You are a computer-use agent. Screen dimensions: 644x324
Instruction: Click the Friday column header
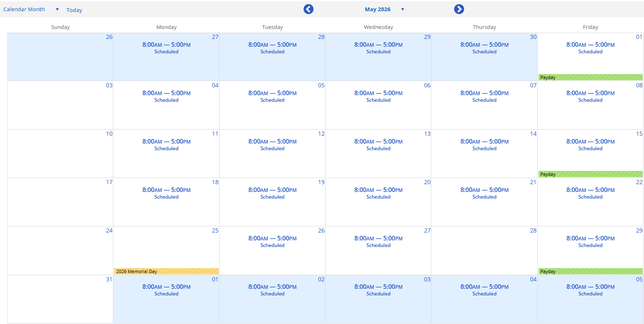[590, 27]
